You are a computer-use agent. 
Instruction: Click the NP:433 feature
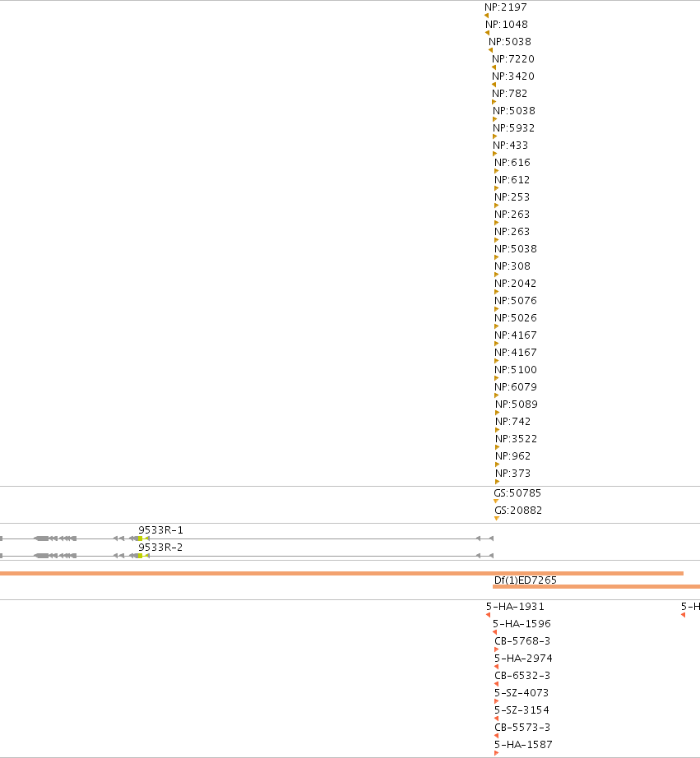(510, 146)
